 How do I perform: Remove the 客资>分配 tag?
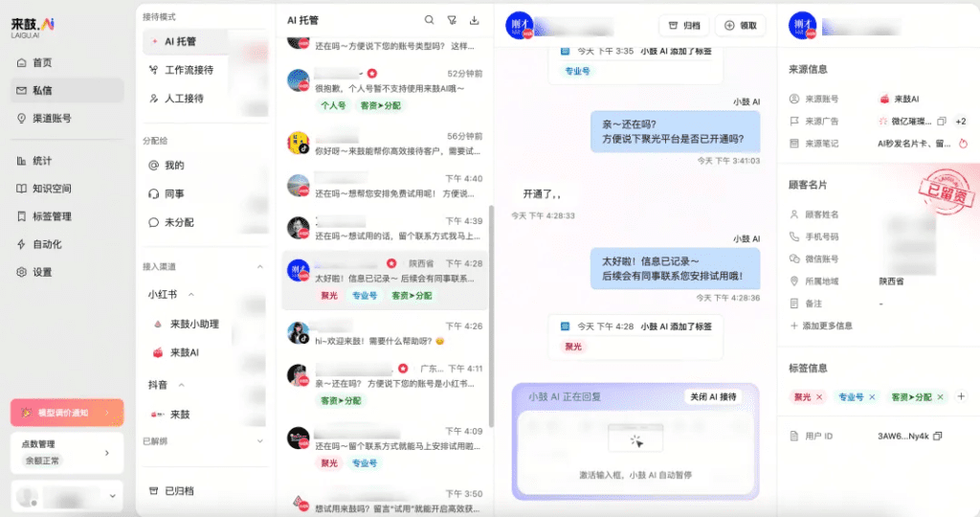940,397
